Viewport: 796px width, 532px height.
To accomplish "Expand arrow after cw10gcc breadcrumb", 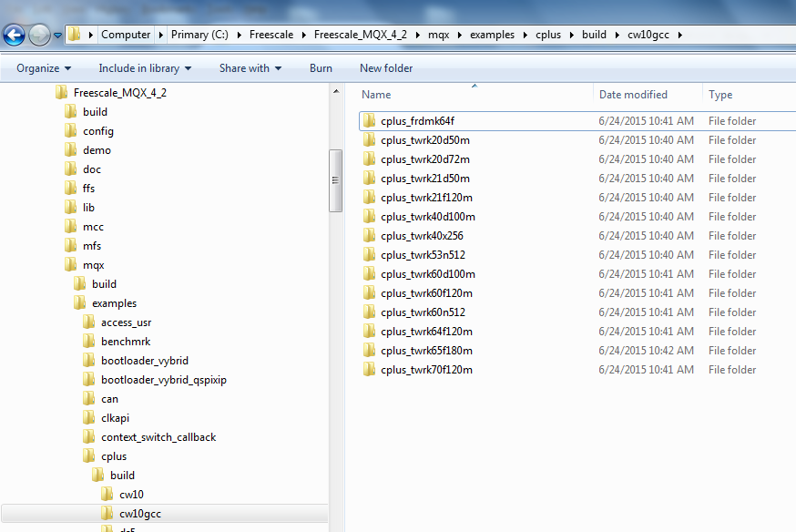I will (x=679, y=35).
